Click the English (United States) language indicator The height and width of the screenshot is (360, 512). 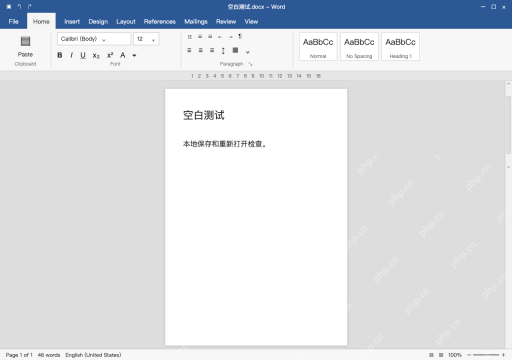pyautogui.click(x=93, y=355)
